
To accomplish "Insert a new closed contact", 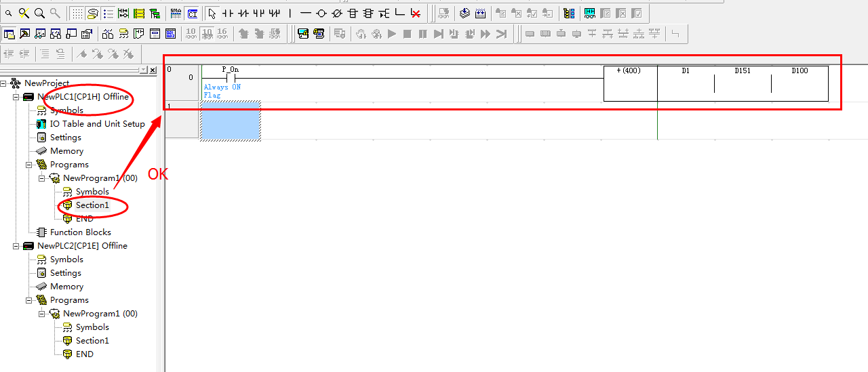I will (x=243, y=13).
